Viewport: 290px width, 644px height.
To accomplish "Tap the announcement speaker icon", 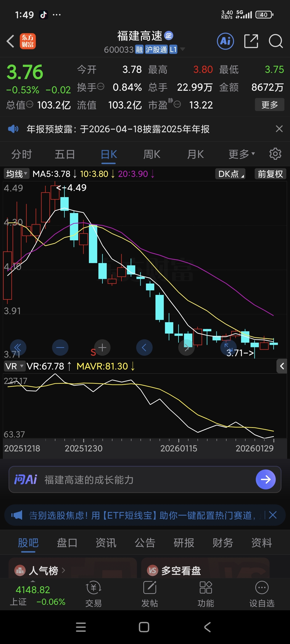I will coord(13,129).
